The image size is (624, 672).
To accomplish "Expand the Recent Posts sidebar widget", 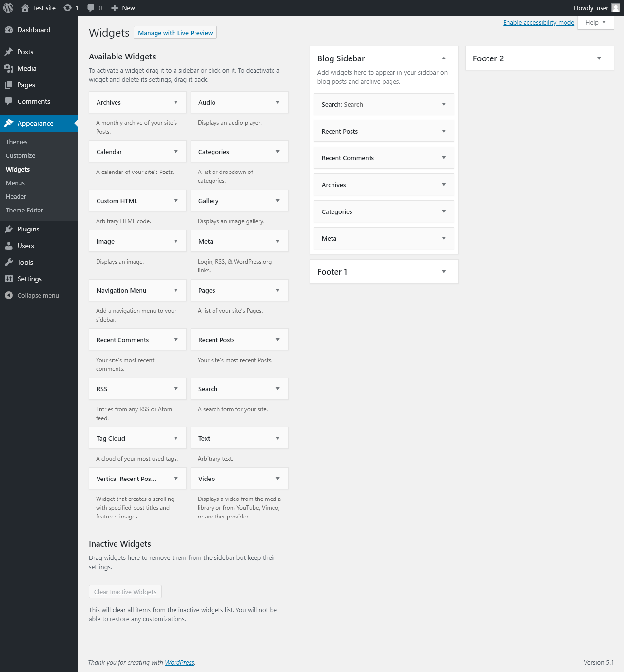I will (444, 131).
